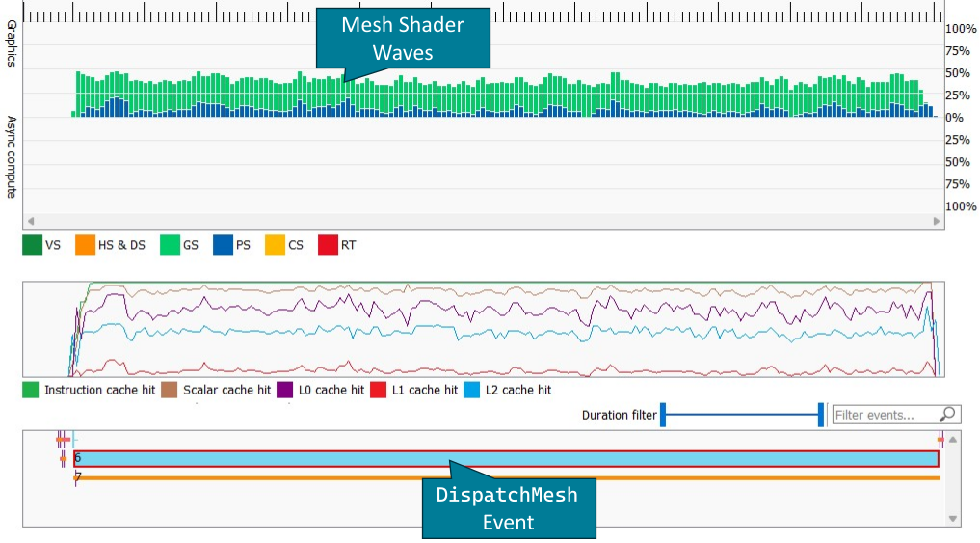Toggle the HS & DS orange legend swatch
The width and height of the screenshot is (980, 543).
pos(86,245)
